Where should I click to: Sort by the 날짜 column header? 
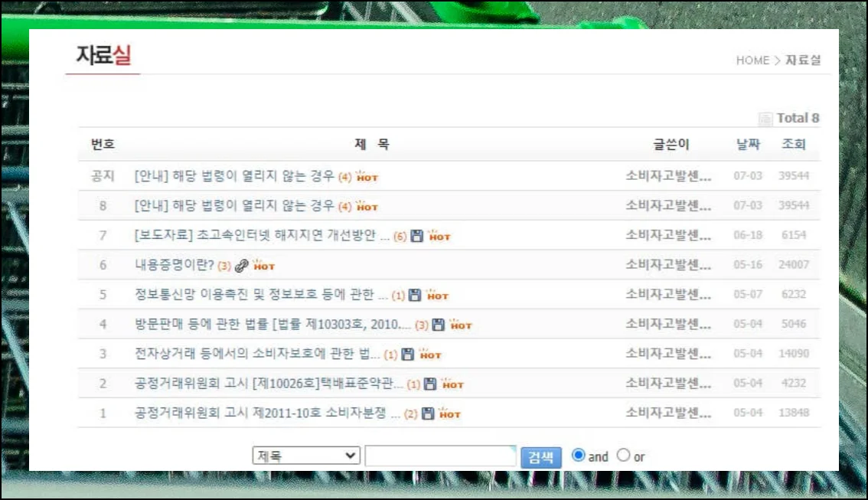748,145
